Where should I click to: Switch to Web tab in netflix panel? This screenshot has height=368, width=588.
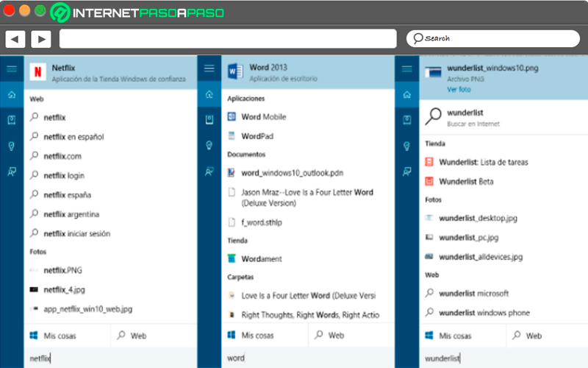[154, 336]
